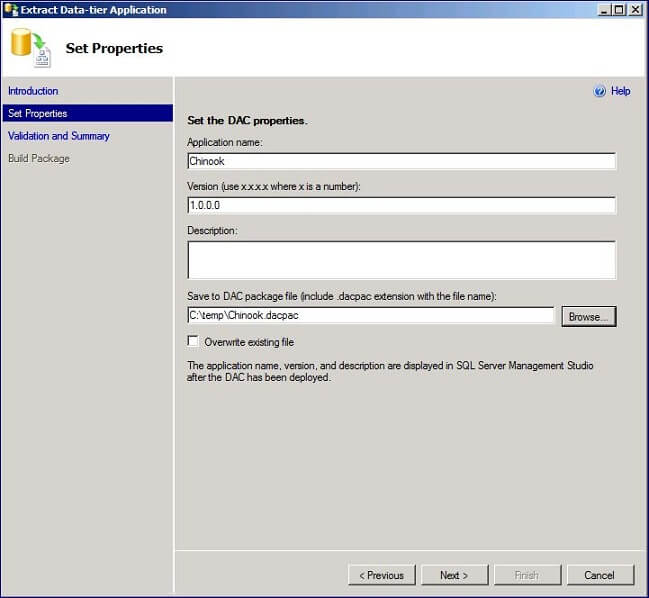Click inside the Description text box

[401, 260]
